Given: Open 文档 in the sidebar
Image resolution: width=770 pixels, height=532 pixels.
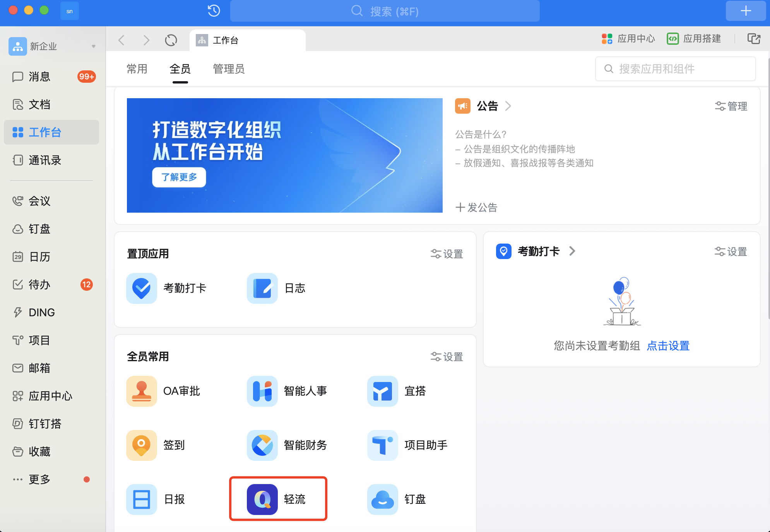Looking at the screenshot, I should coord(51,104).
